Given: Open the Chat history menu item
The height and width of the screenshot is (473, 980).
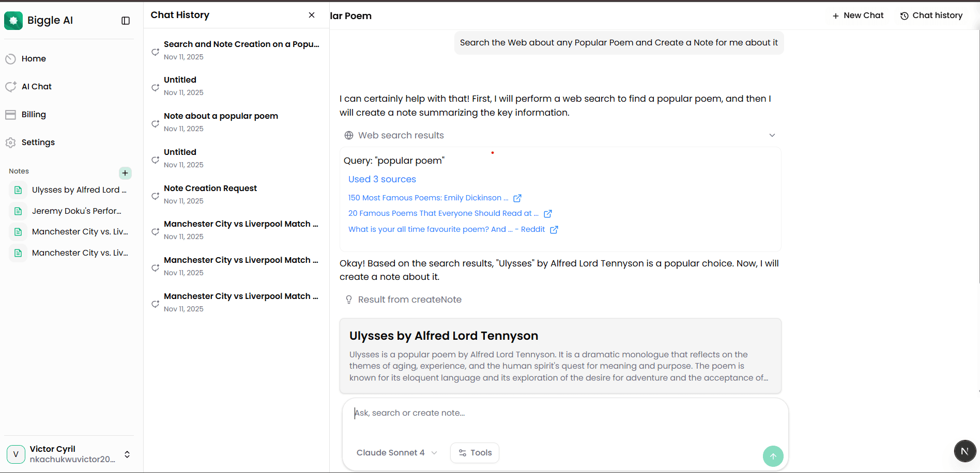Looking at the screenshot, I should 931,15.
